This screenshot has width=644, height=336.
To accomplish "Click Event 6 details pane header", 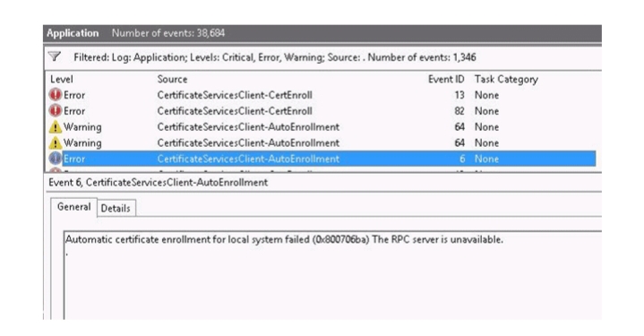I will click(x=159, y=183).
